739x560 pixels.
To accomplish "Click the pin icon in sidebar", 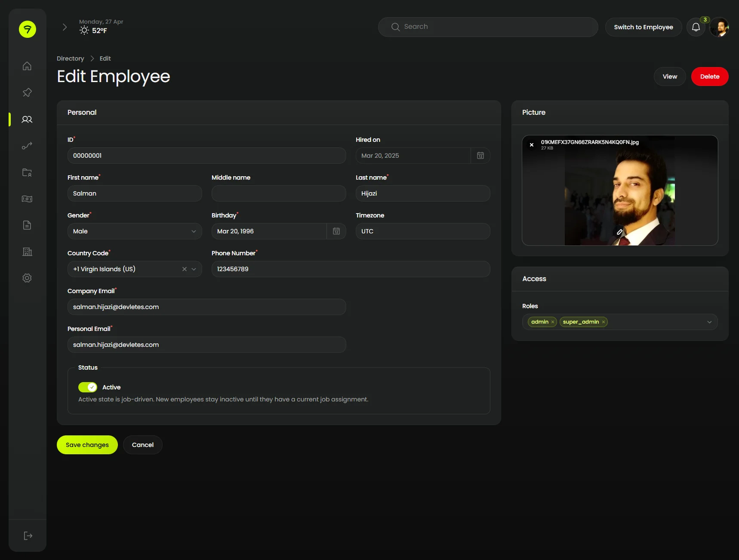I will (27, 93).
